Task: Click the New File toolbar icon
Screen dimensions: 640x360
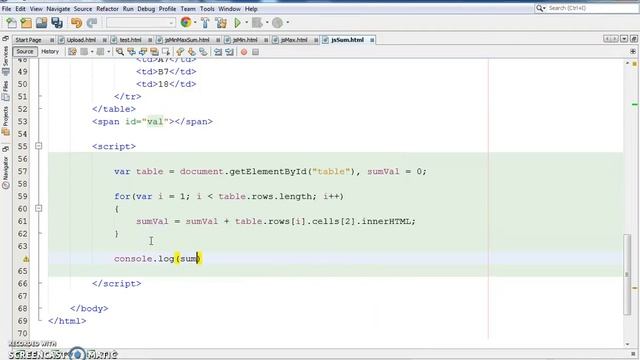Action: (x=12, y=23)
